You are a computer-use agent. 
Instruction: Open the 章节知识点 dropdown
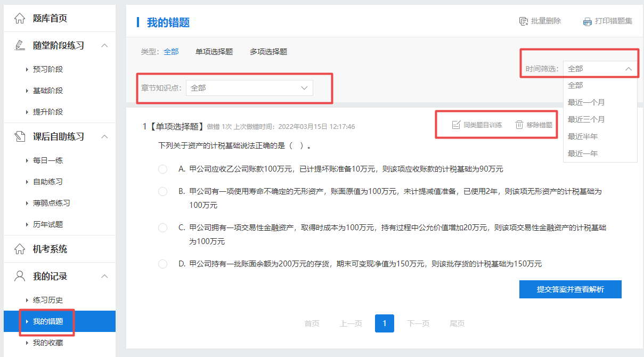coord(249,88)
